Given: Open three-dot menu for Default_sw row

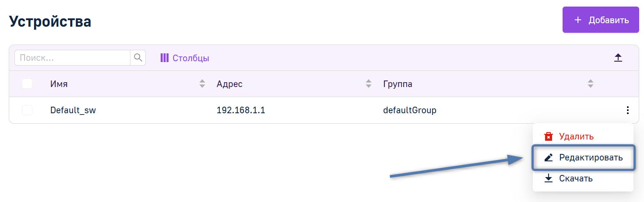Looking at the screenshot, I should (628, 110).
